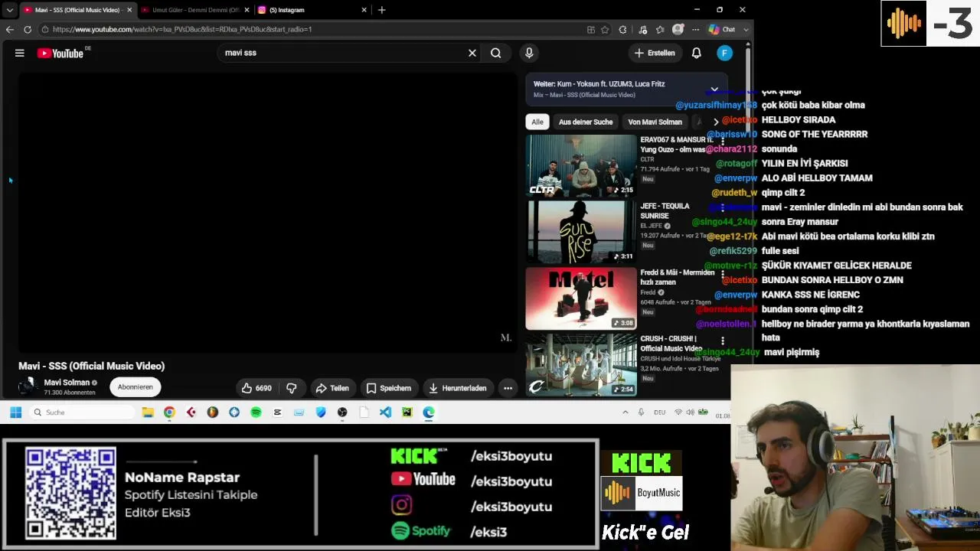Open the Windows Start menu
980x551 pixels.
pyautogui.click(x=15, y=412)
